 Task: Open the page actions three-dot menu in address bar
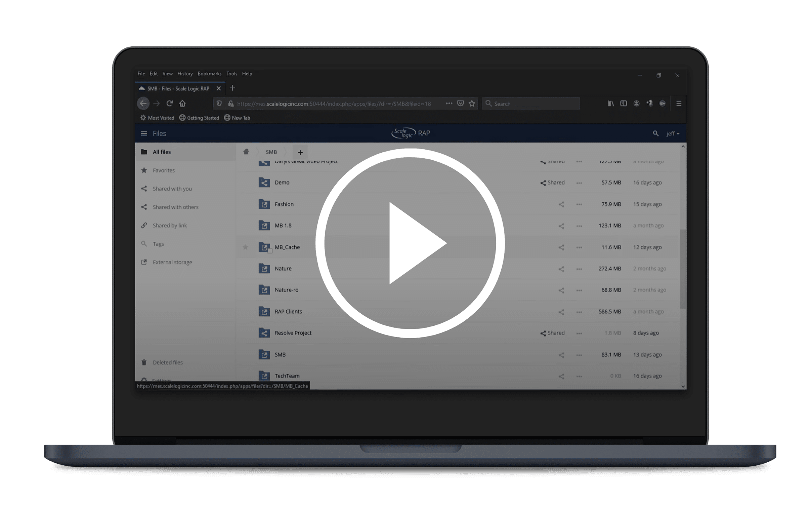(449, 103)
